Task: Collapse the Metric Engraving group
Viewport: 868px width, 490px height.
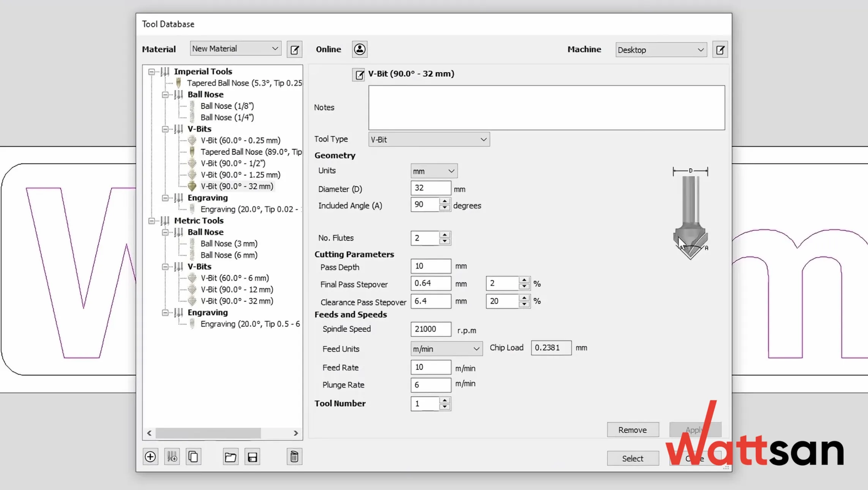Action: tap(165, 313)
